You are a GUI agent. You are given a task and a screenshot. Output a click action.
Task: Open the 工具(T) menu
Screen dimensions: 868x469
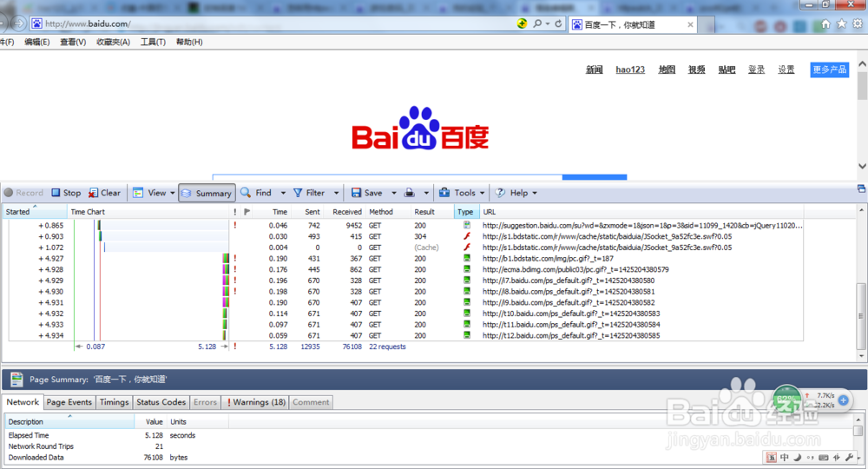click(x=153, y=42)
